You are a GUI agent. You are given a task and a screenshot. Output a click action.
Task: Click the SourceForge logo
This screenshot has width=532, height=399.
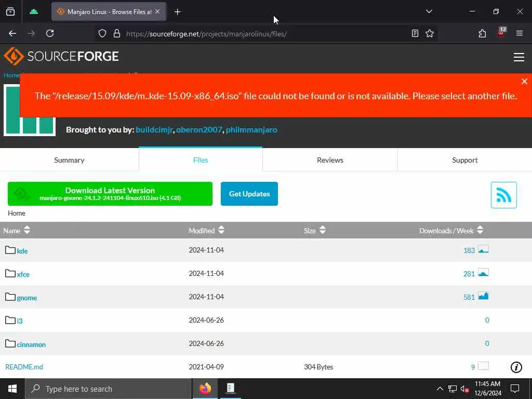61,56
